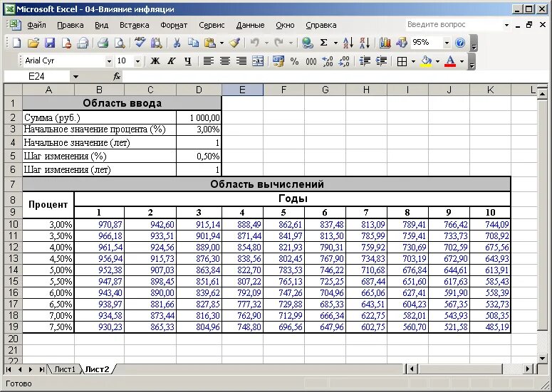552x392 pixels.
Task: Launch the Chart Wizard icon
Action: (385, 43)
